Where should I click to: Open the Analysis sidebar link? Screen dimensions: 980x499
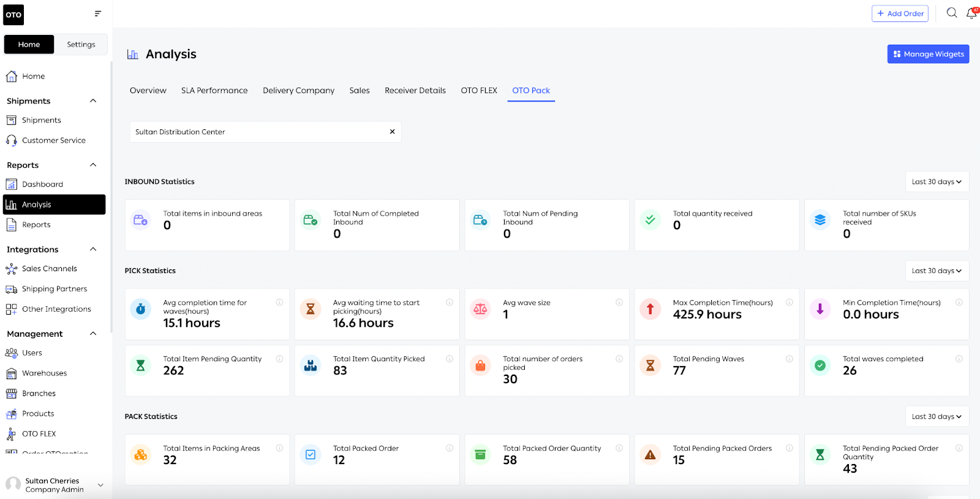click(x=55, y=204)
